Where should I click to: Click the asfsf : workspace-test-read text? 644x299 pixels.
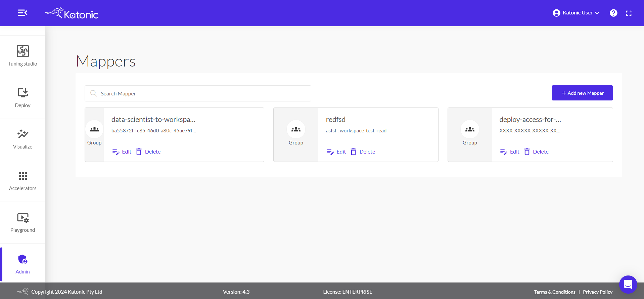356,131
